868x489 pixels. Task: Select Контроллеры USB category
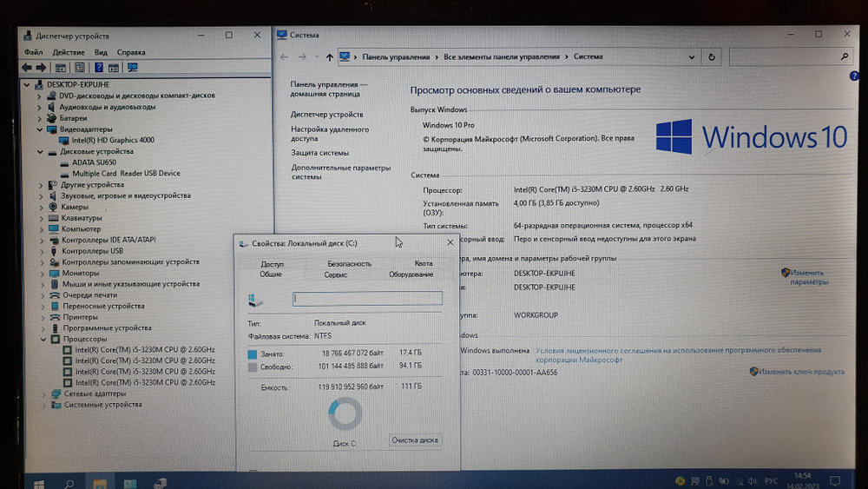pos(92,251)
